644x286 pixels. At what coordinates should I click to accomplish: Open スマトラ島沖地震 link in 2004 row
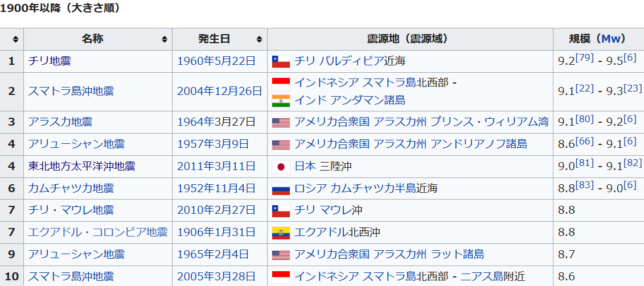pyautogui.click(x=71, y=92)
